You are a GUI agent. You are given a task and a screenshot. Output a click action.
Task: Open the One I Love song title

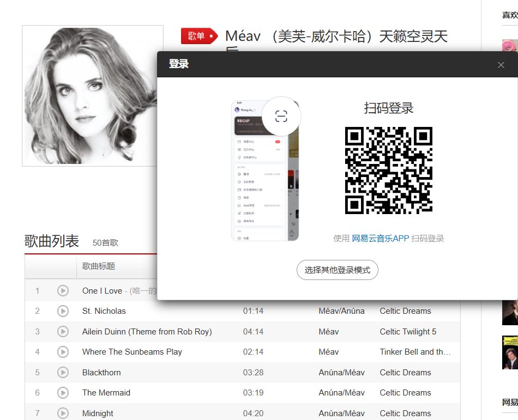click(x=102, y=291)
